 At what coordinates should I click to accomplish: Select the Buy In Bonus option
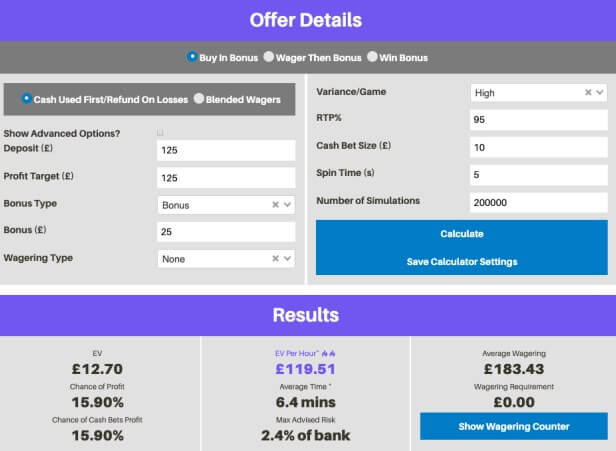tap(192, 57)
